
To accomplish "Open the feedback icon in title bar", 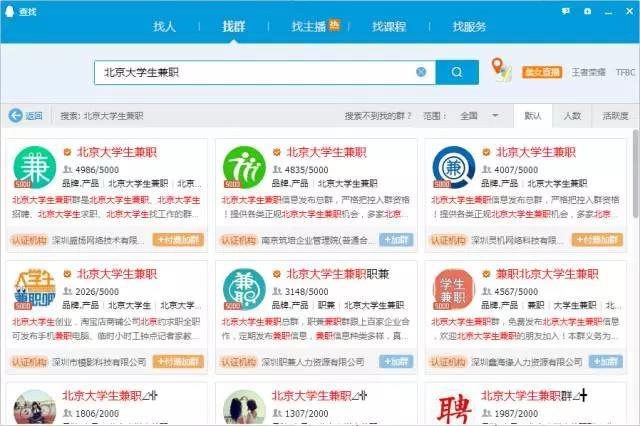I will 565,10.
